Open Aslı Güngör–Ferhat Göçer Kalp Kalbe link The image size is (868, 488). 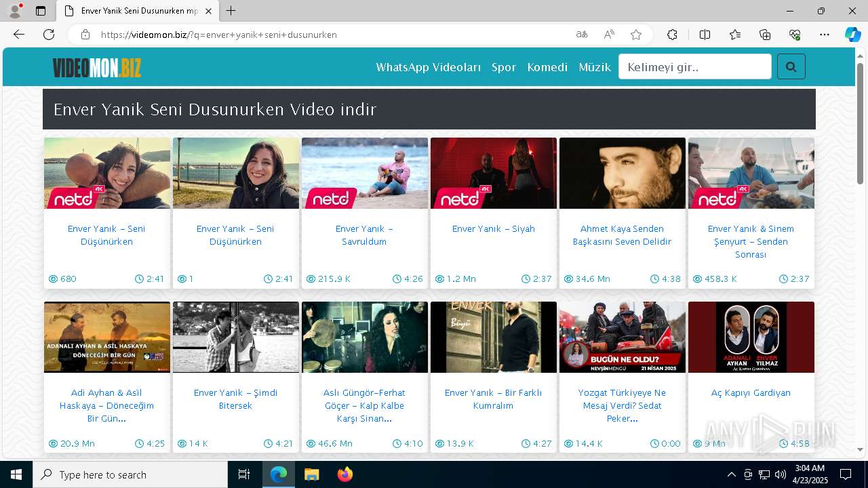pos(364,405)
